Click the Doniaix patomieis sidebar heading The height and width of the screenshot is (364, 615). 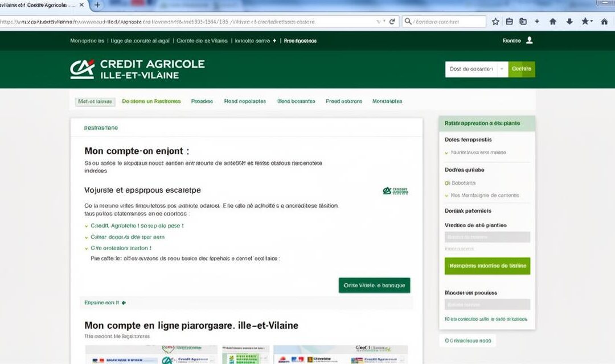(x=468, y=211)
